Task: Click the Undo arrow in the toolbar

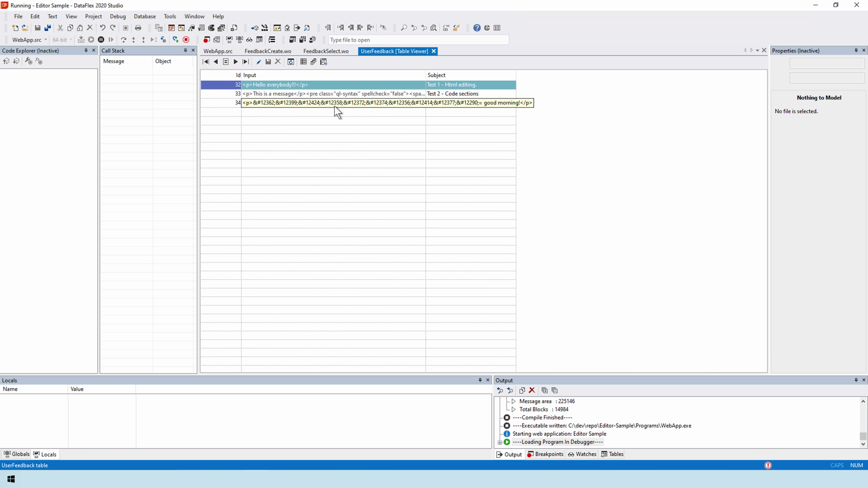Action: 103,28
